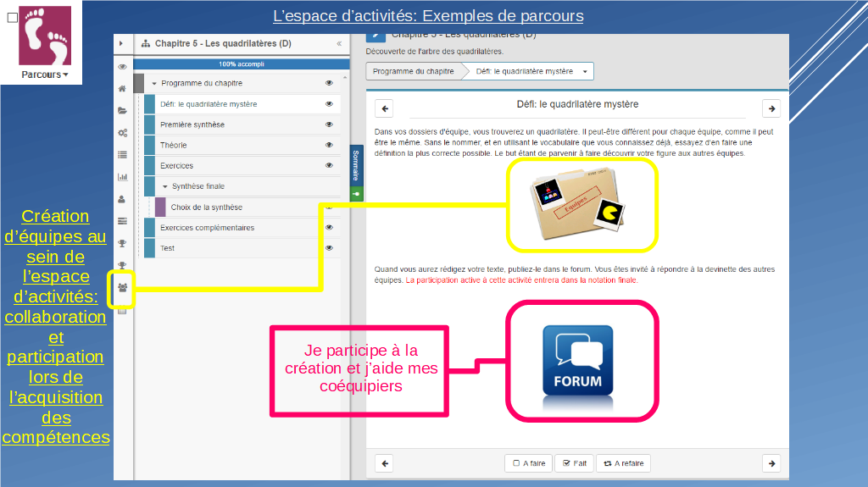
Task: Select Choix de la synthèse in tree
Action: coord(207,207)
